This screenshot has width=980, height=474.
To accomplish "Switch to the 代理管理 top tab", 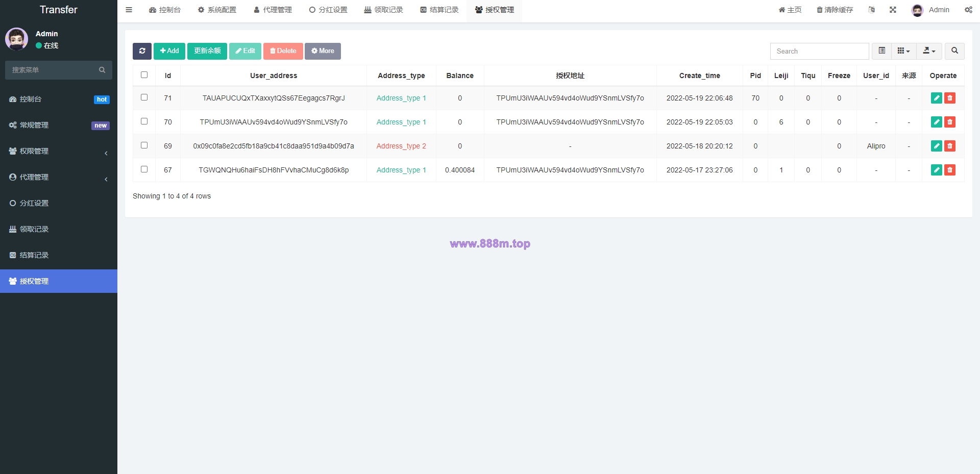I will [x=273, y=10].
